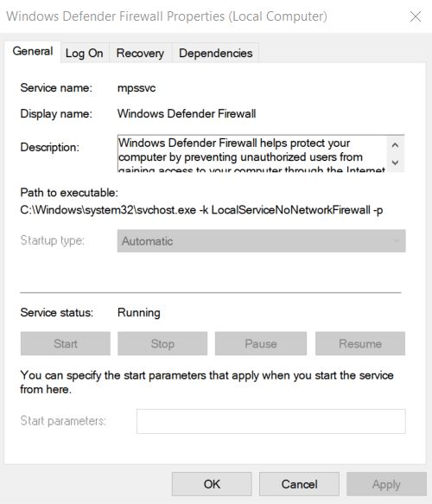The height and width of the screenshot is (504, 432).
Task: Click the Resume service button
Action: [360, 343]
